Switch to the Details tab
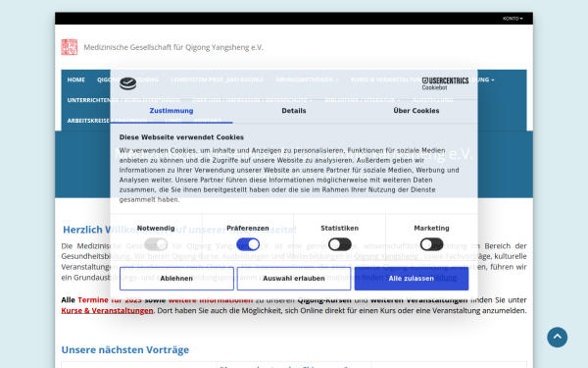Viewport: 588px width, 368px height. point(294,111)
